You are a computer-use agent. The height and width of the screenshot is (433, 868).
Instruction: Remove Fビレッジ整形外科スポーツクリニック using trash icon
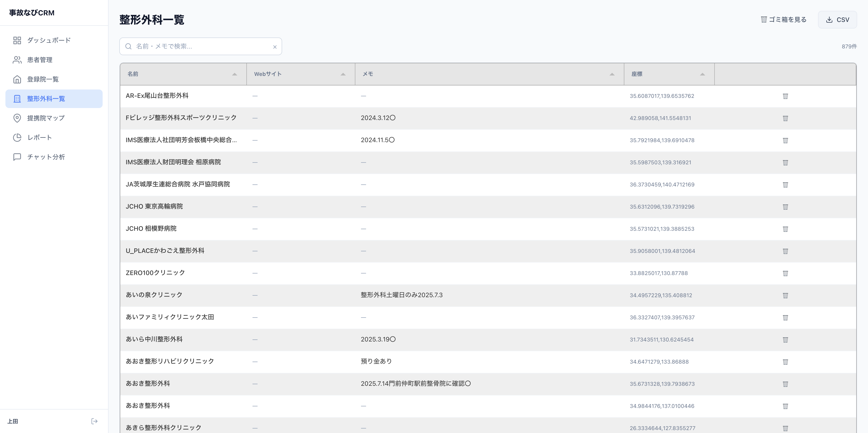click(785, 118)
